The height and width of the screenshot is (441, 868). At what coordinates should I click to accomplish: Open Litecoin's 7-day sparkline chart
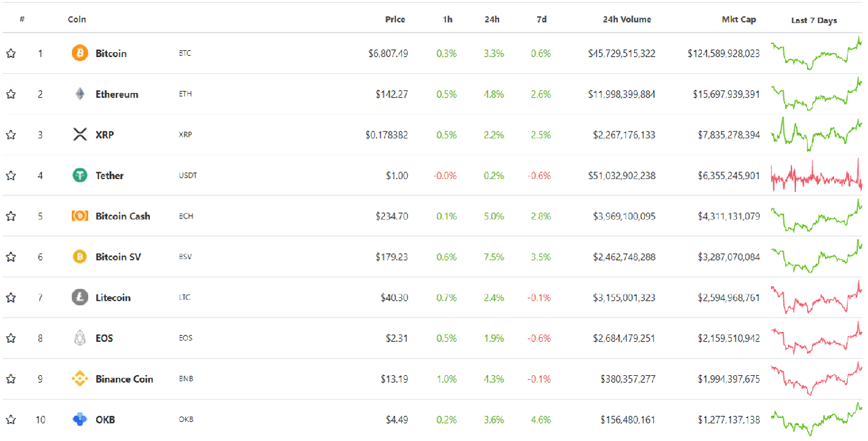pos(816,297)
